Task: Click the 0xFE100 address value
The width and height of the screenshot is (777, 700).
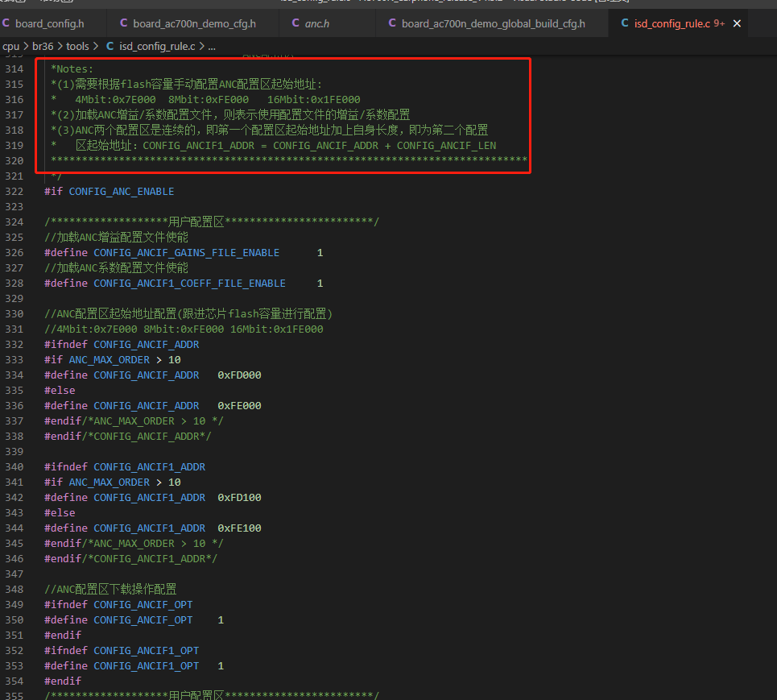Action: [239, 528]
